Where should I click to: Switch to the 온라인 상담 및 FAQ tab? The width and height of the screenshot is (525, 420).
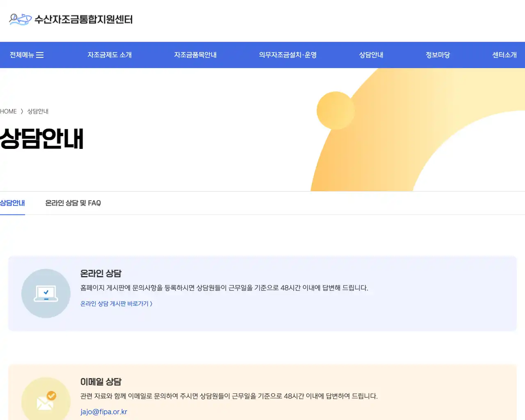tap(73, 203)
